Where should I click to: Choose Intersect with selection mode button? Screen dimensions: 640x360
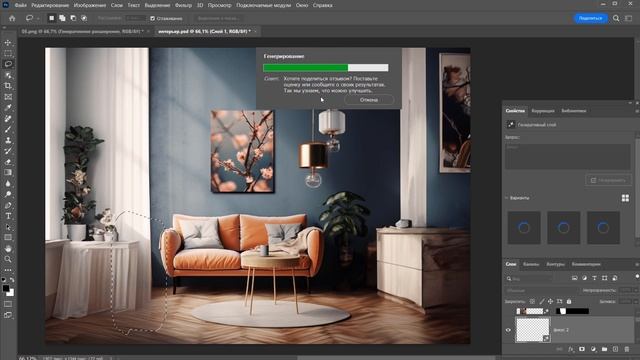pos(84,18)
